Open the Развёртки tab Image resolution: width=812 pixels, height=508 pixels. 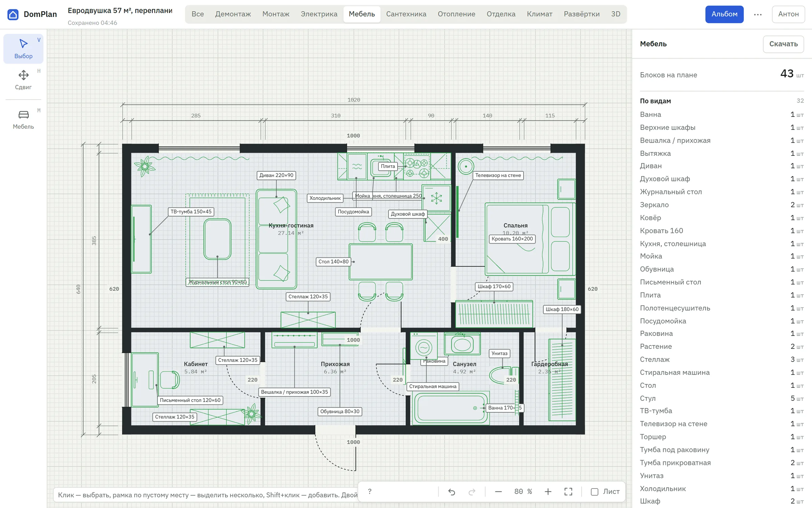pos(581,14)
